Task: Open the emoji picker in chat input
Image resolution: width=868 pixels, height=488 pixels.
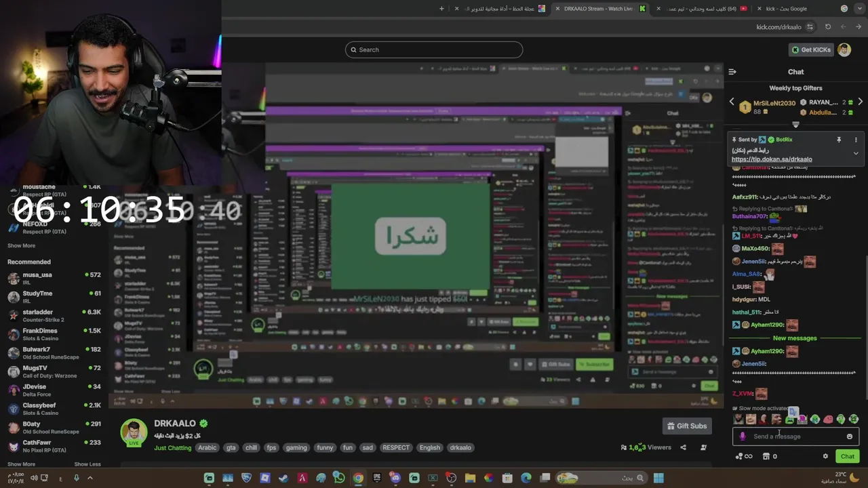Action: click(850, 436)
